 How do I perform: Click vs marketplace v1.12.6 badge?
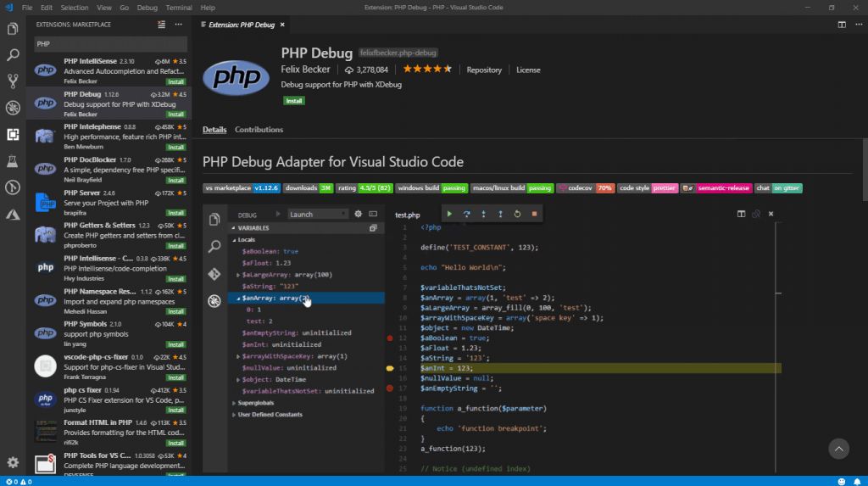[242, 187]
